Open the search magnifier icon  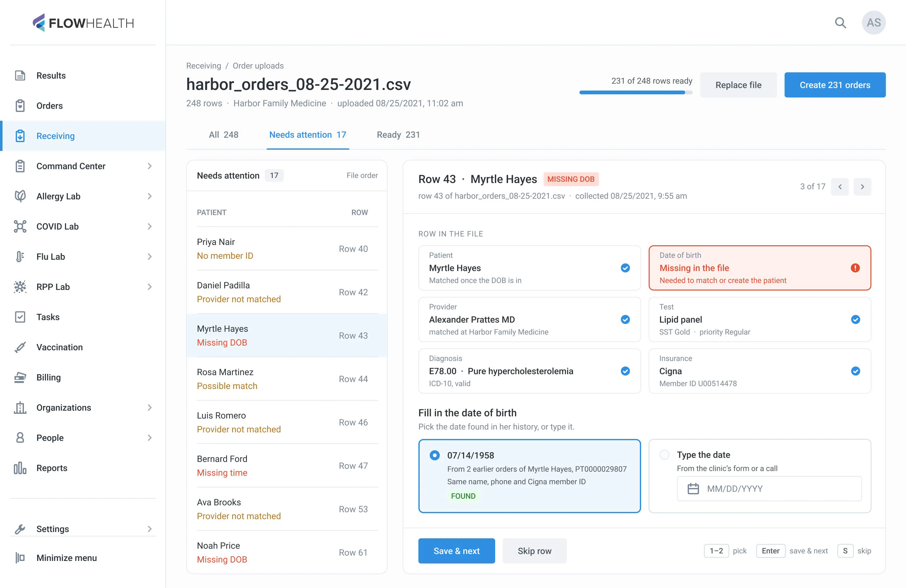pos(840,23)
